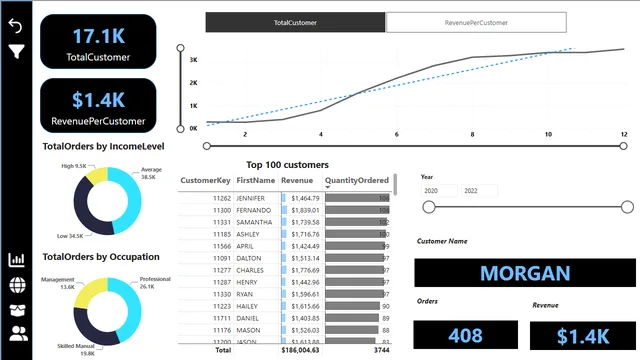This screenshot has width=640, height=360.
Task: Click left handle of chart month zoom slider
Action: 207,146
